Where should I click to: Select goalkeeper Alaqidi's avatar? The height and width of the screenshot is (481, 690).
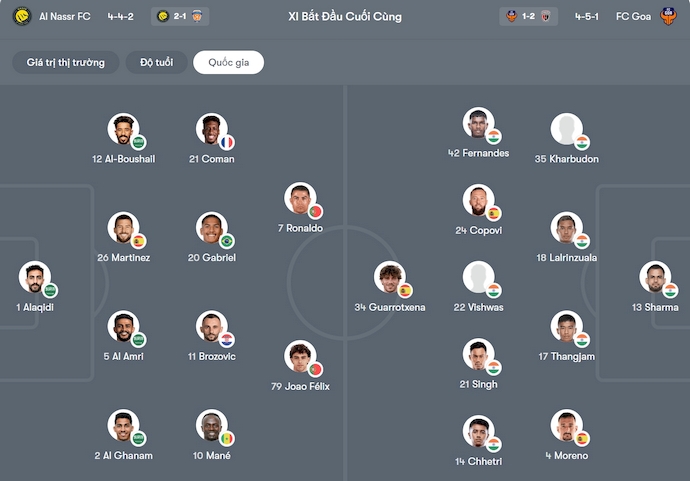click(x=35, y=278)
